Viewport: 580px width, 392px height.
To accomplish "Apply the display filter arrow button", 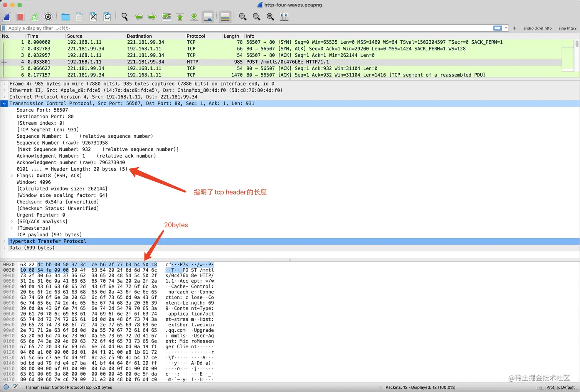I will click(x=498, y=28).
